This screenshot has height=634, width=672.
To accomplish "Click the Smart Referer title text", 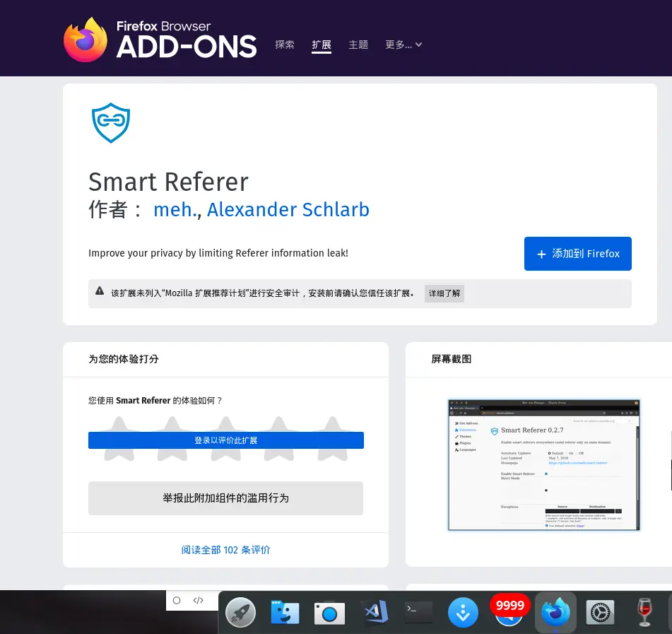I will pyautogui.click(x=168, y=182).
